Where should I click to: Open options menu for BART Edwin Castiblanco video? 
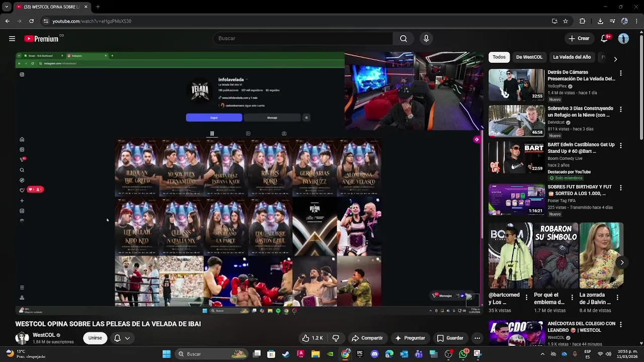(x=620, y=146)
